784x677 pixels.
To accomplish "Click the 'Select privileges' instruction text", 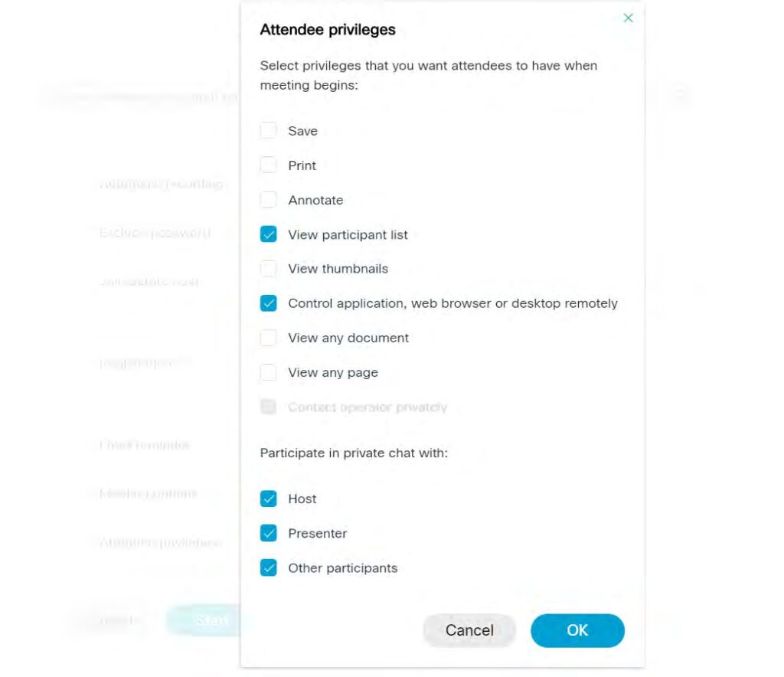I will [428, 75].
